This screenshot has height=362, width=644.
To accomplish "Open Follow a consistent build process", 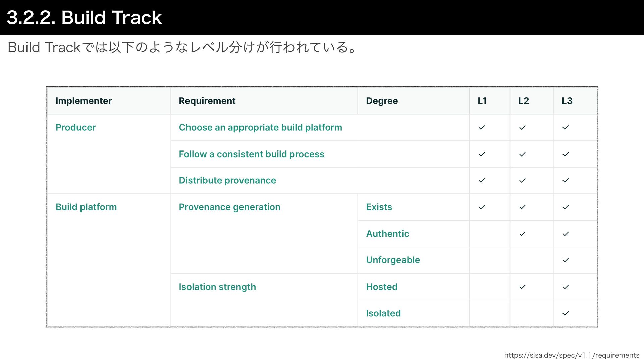I will tap(252, 154).
